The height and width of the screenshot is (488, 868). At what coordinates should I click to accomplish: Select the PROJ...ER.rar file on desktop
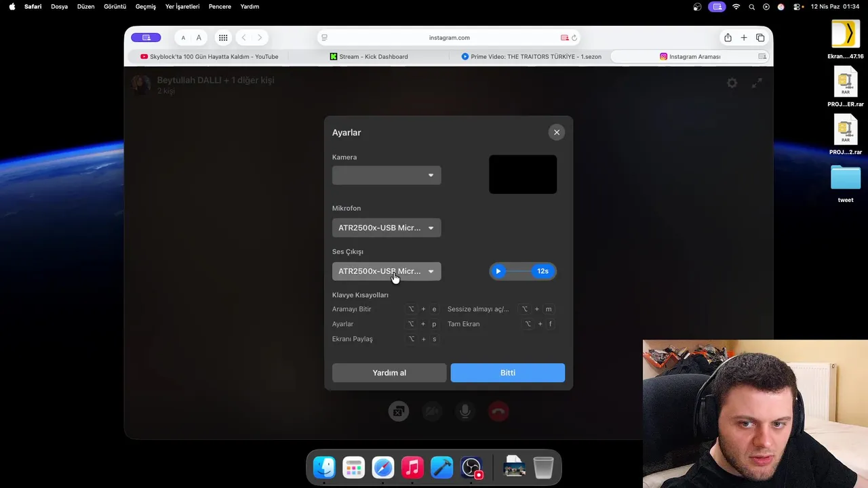846,88
